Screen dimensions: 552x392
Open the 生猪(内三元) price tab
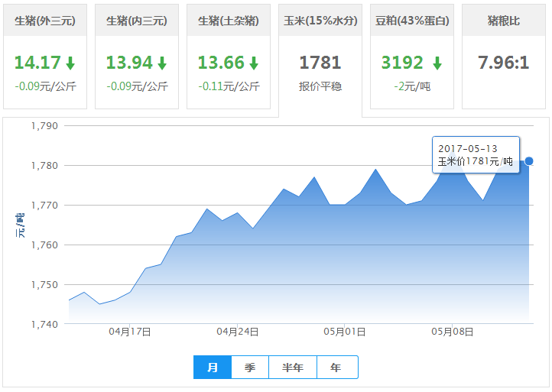137,57
